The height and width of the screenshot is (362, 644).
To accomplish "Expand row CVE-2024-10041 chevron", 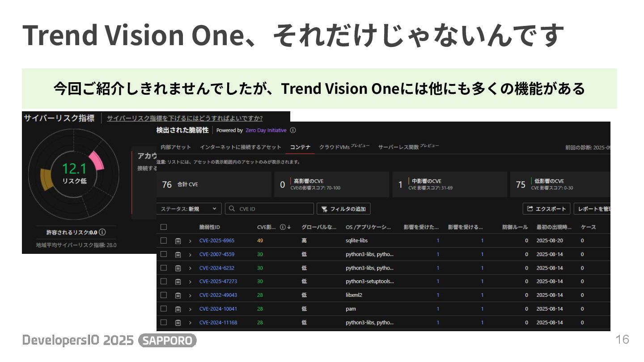I will 190,309.
